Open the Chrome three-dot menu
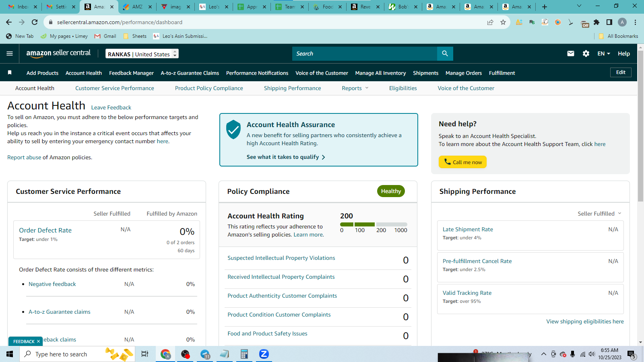 click(635, 22)
